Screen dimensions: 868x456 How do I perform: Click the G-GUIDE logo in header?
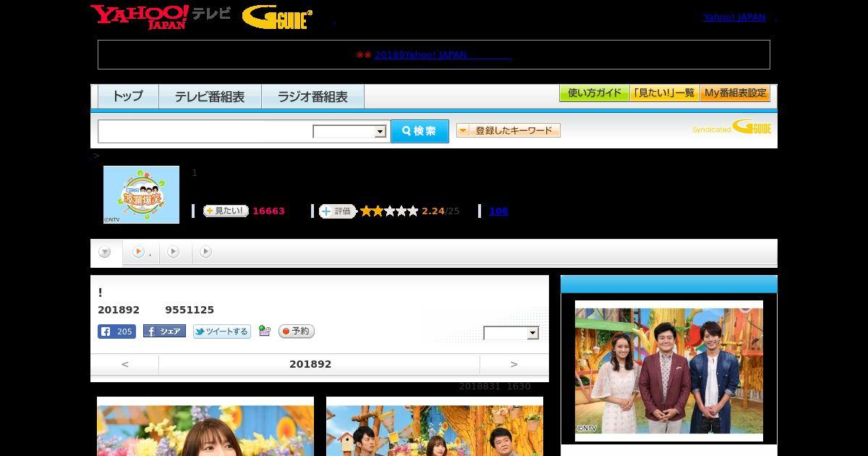[277, 17]
